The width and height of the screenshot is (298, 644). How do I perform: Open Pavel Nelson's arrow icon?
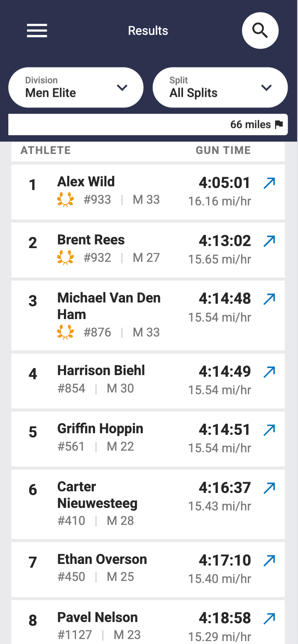[269, 618]
